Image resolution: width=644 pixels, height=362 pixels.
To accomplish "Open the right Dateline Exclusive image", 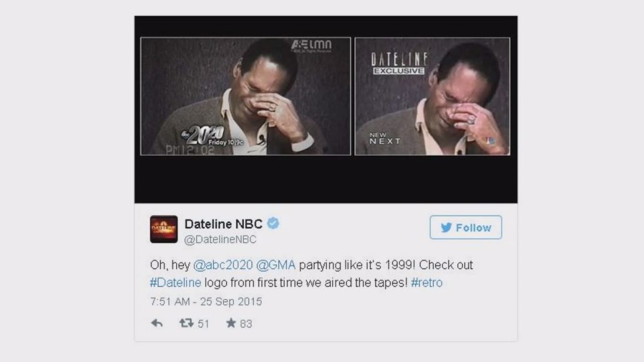I will tap(433, 96).
